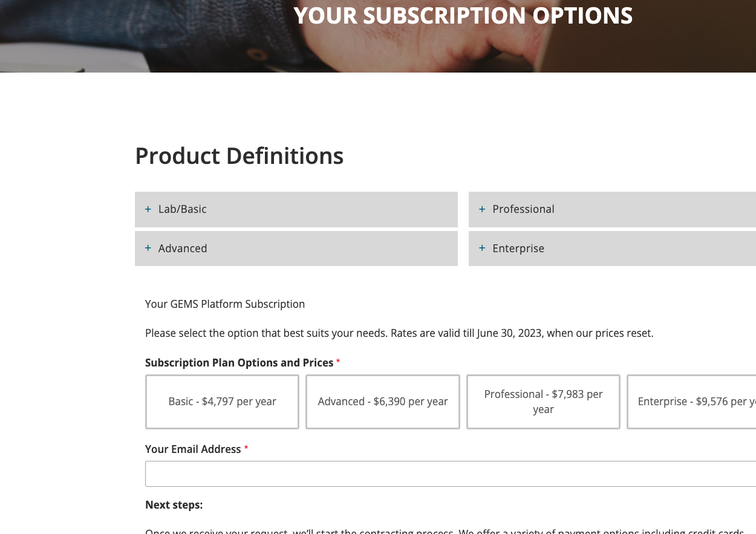Click the plus icon beside Lab/Basic
Viewport: 756px width, 534px height.
[x=148, y=209]
